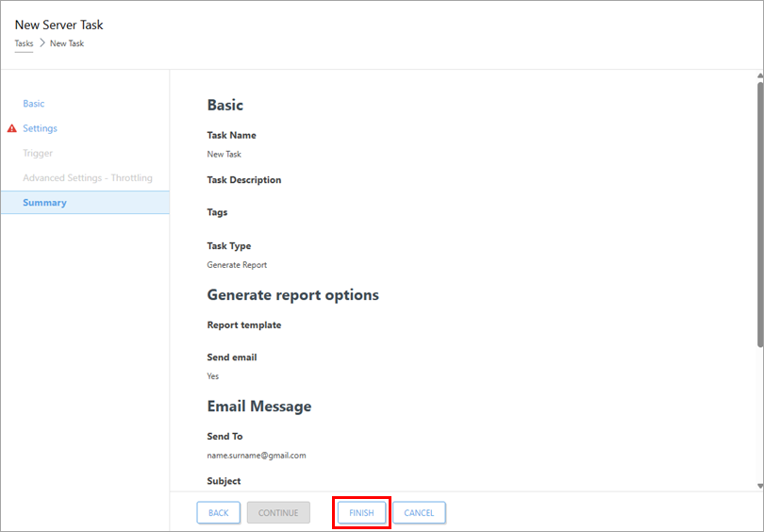Viewport: 764px width, 532px height.
Task: Click the New Task breadcrumb text
Action: click(67, 43)
